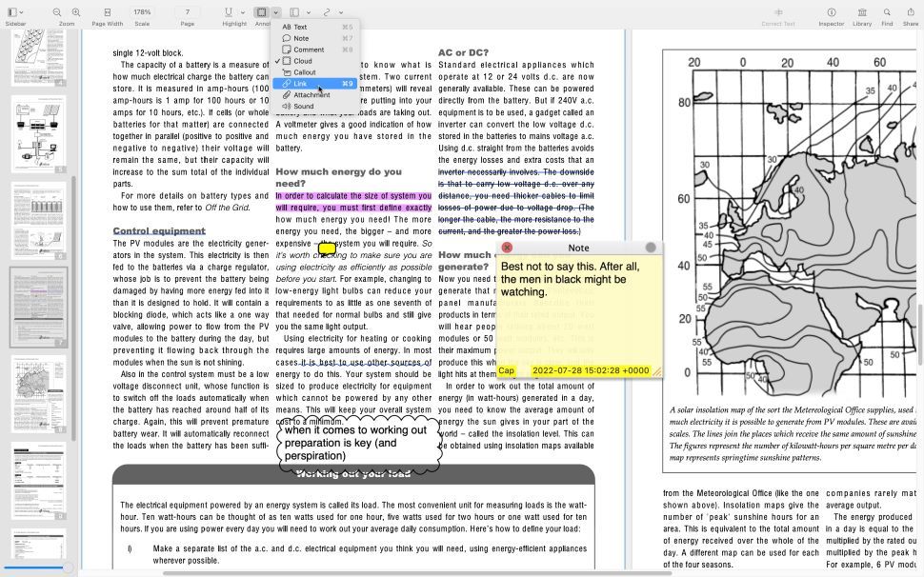Click the zoom in magnifier icon
Image resolution: width=924 pixels, height=577 pixels.
click(74, 10)
